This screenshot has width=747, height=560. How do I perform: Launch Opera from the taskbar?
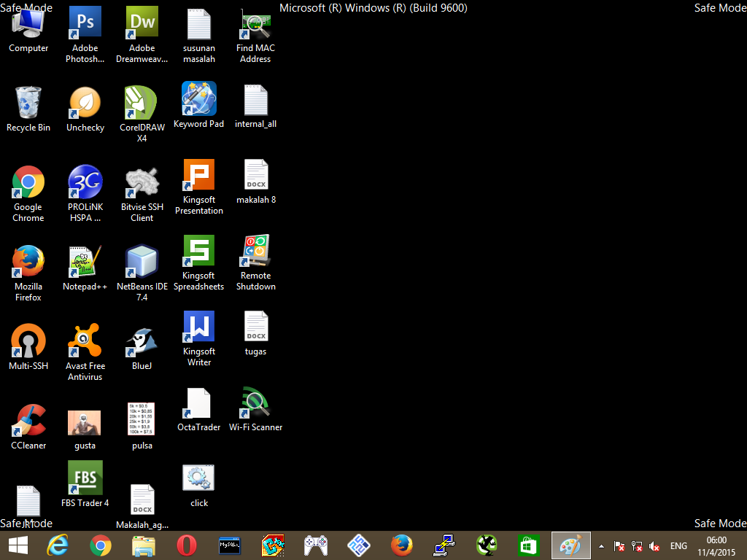point(187,545)
